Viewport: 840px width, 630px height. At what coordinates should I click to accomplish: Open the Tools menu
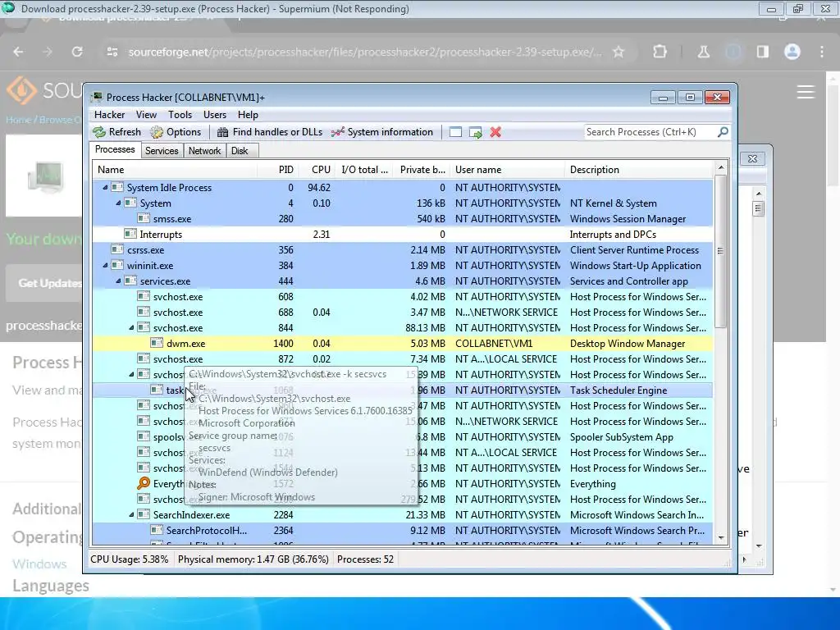180,115
